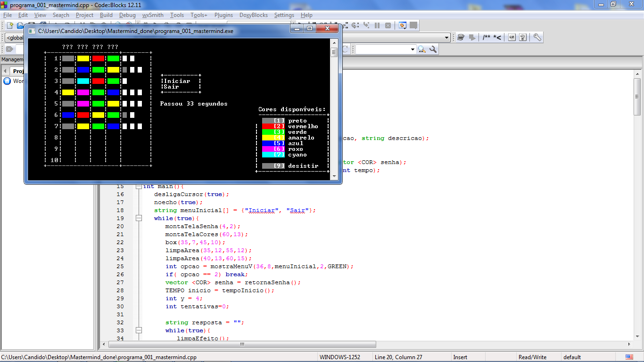Click the search options wrench icon
The width and height of the screenshot is (644, 362).
pos(433,49)
